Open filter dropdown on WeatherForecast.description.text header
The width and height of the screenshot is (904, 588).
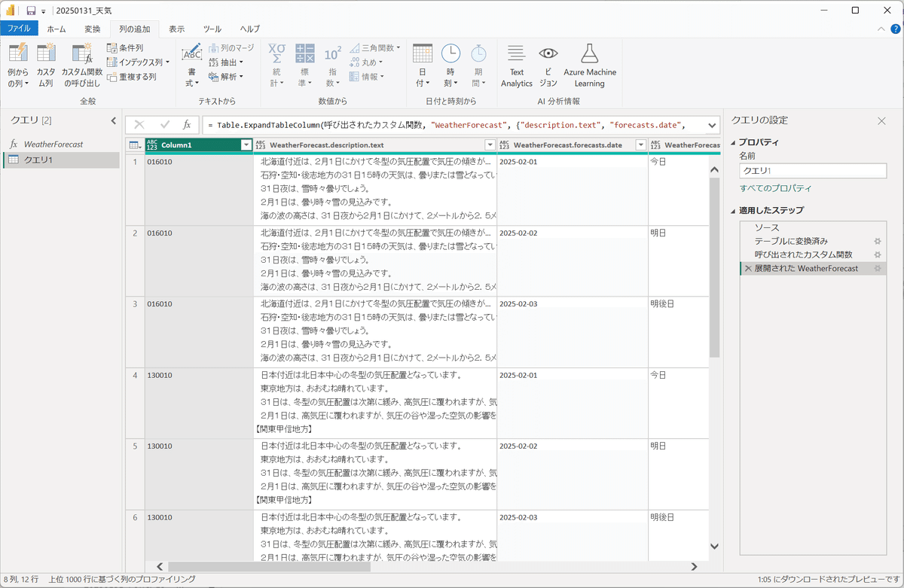(x=490, y=145)
